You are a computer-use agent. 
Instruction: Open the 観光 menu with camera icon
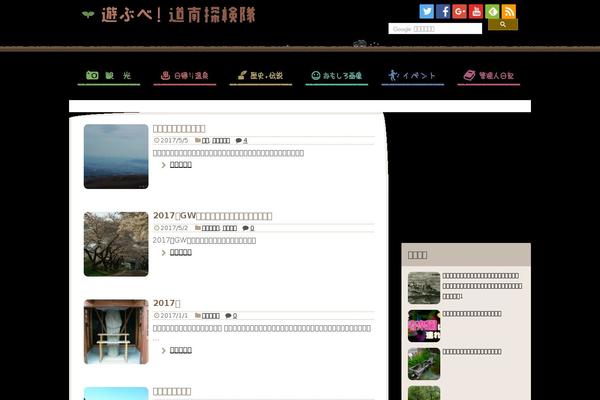109,76
